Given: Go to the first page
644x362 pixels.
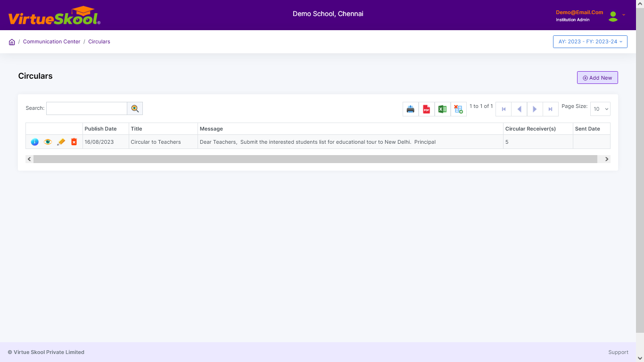Looking at the screenshot, I should coord(504,109).
